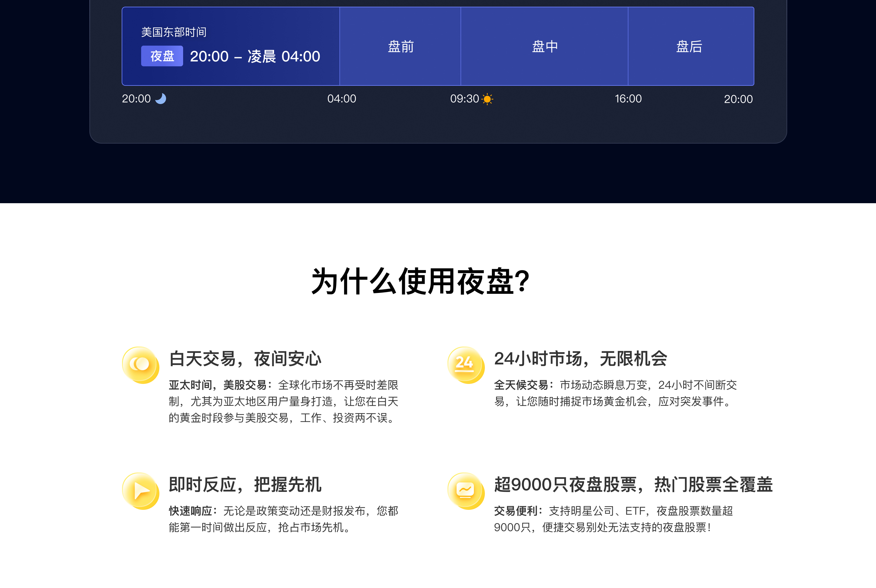Click the title 超9000只夜盘股票，热门股票全覆盖
The image size is (876, 588).
pyautogui.click(x=633, y=485)
